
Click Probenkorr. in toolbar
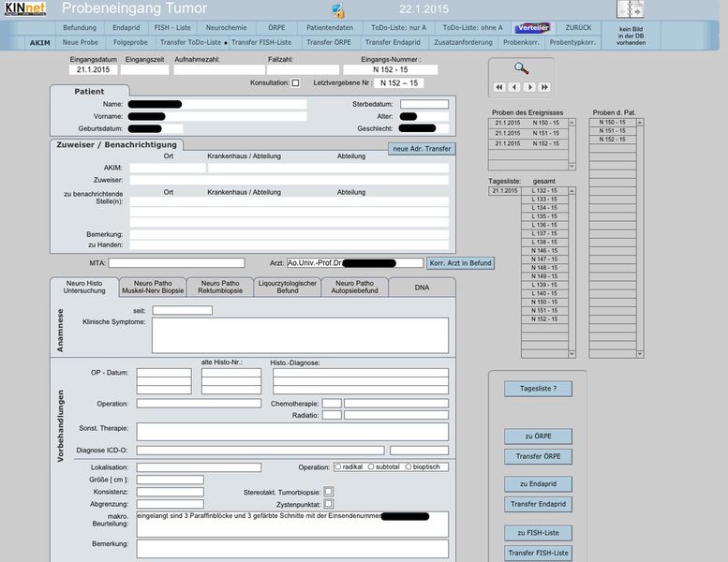click(521, 42)
